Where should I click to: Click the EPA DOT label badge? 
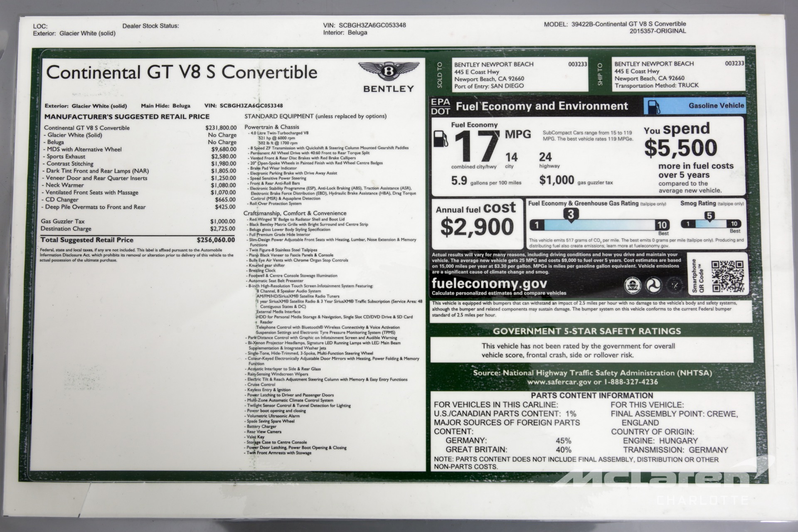440,106
